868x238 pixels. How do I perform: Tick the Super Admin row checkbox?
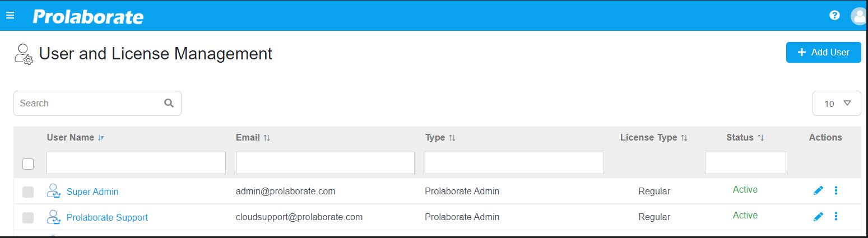pos(28,192)
